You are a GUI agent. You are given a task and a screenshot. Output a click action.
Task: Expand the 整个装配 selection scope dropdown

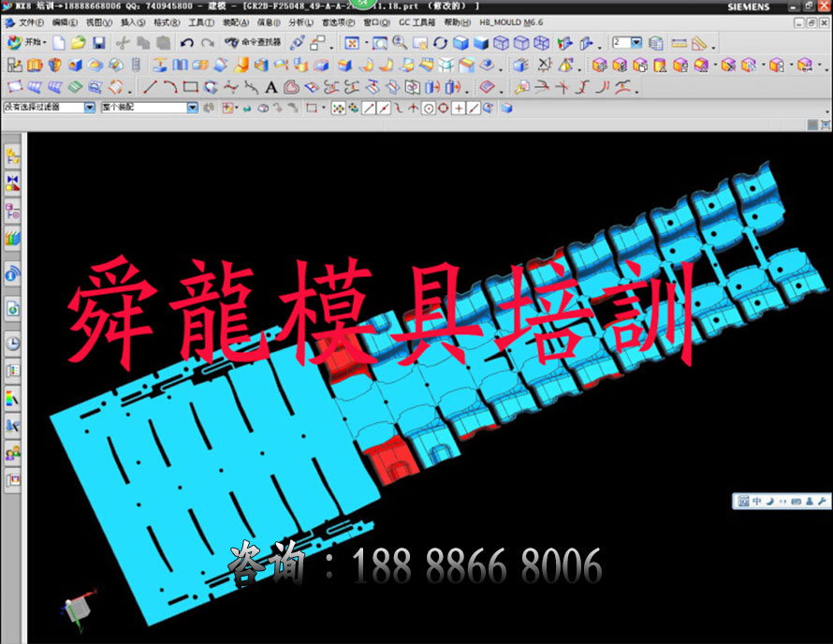point(192,108)
